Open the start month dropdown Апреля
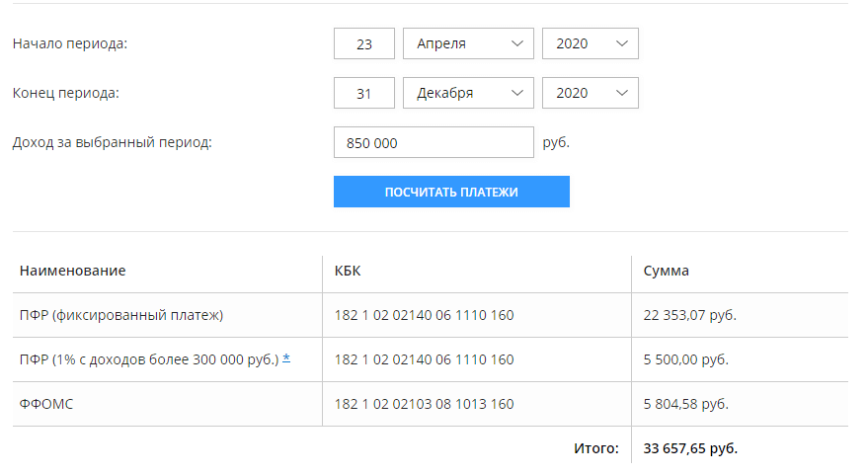The image size is (868, 475). (x=468, y=43)
